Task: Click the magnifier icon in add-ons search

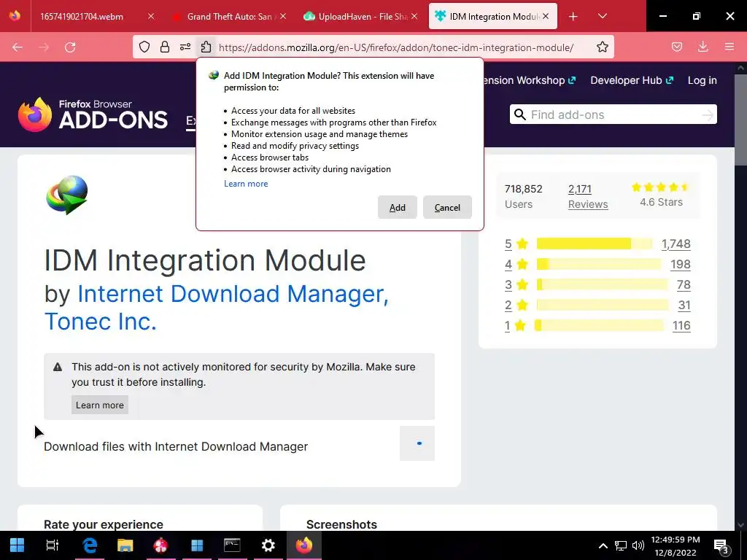Action: 520,114
